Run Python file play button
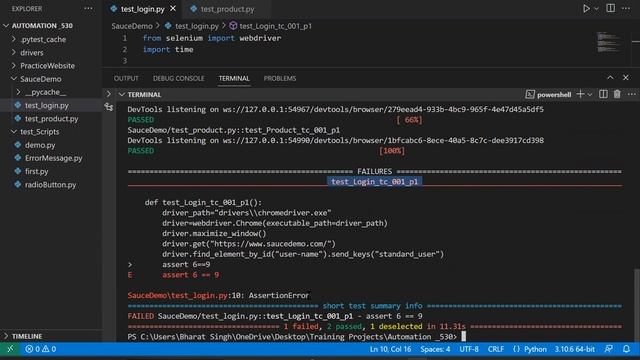This screenshot has height=360, width=640. [586, 9]
